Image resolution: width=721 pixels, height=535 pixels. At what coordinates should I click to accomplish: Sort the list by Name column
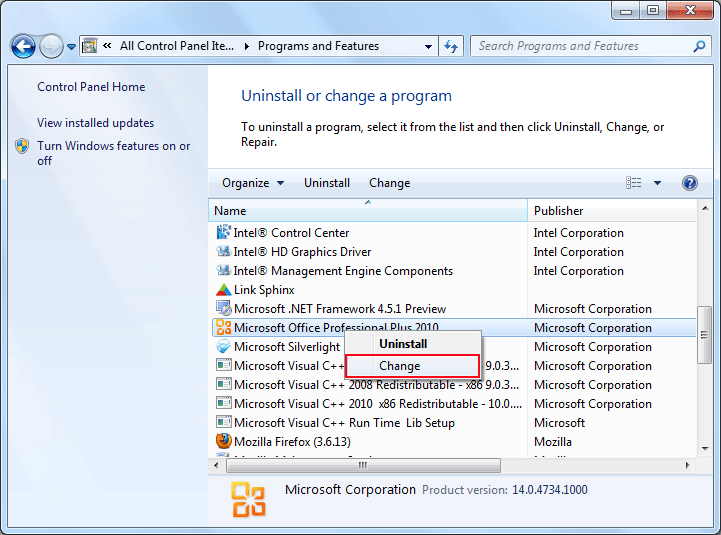[x=368, y=211]
